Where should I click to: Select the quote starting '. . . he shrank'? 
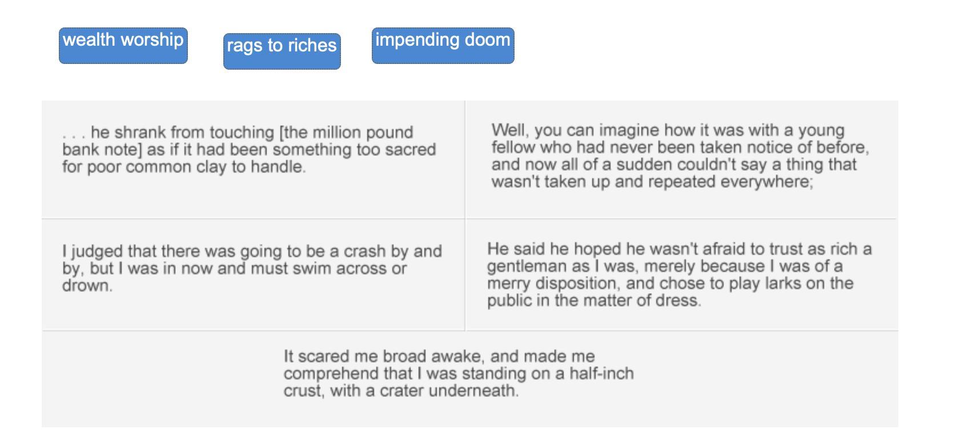[x=249, y=150]
